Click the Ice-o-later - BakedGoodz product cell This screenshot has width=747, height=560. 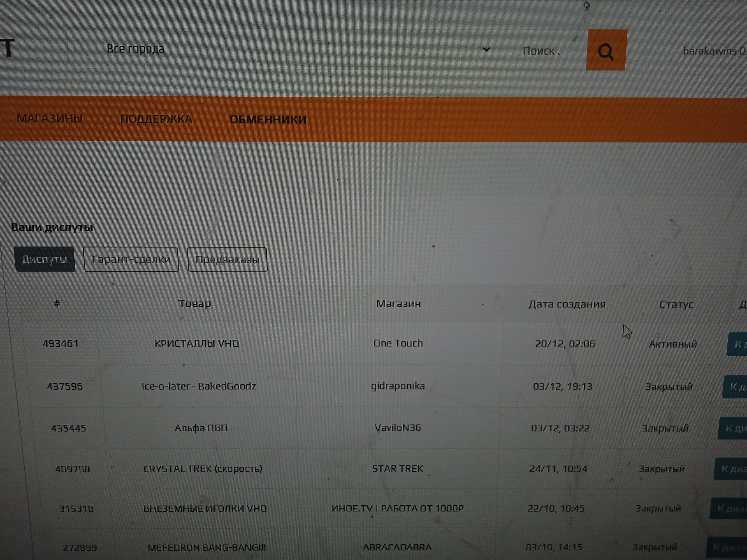click(x=199, y=386)
